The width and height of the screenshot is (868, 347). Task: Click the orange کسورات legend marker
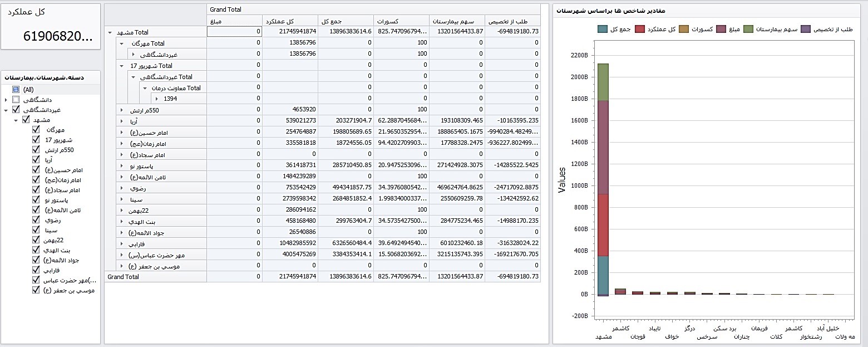tap(684, 29)
